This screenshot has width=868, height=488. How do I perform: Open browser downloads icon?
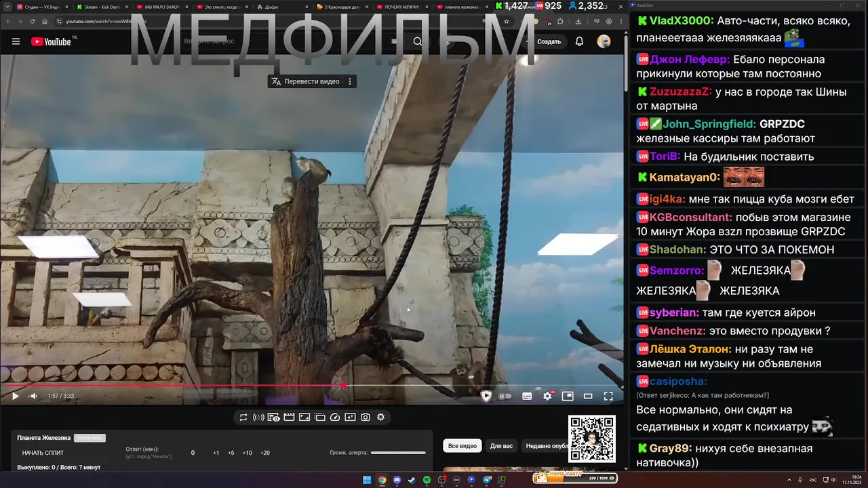coord(577,21)
